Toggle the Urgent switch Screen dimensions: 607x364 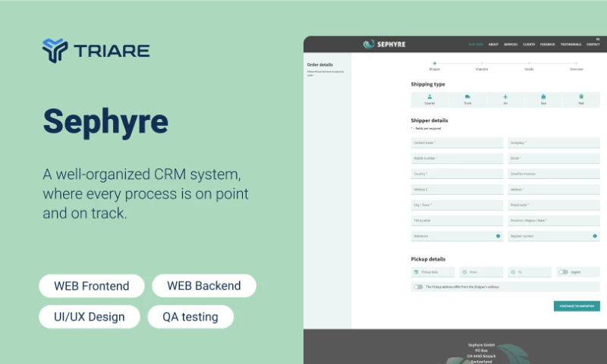coord(564,271)
